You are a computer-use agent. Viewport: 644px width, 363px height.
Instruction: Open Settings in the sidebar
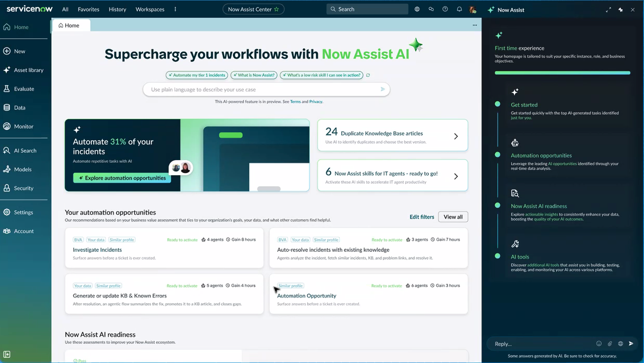(18, 212)
